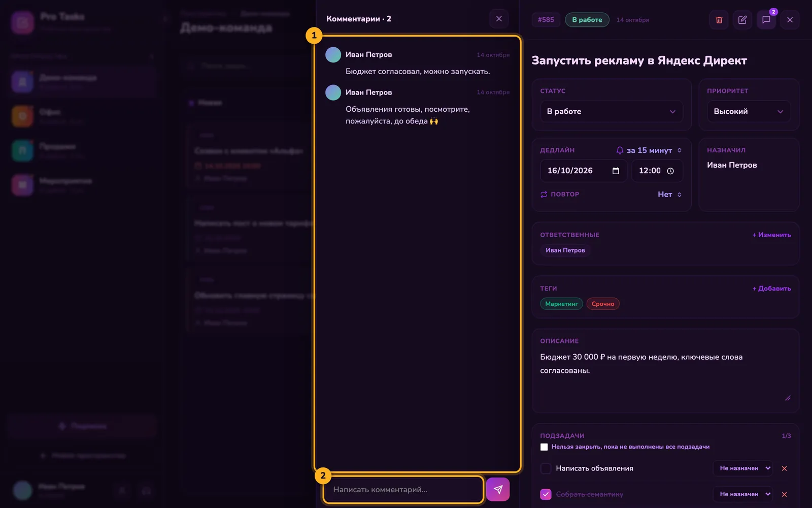Click the task title Запустить рекламу в Яндекс Директ
812x508 pixels.
coord(639,60)
